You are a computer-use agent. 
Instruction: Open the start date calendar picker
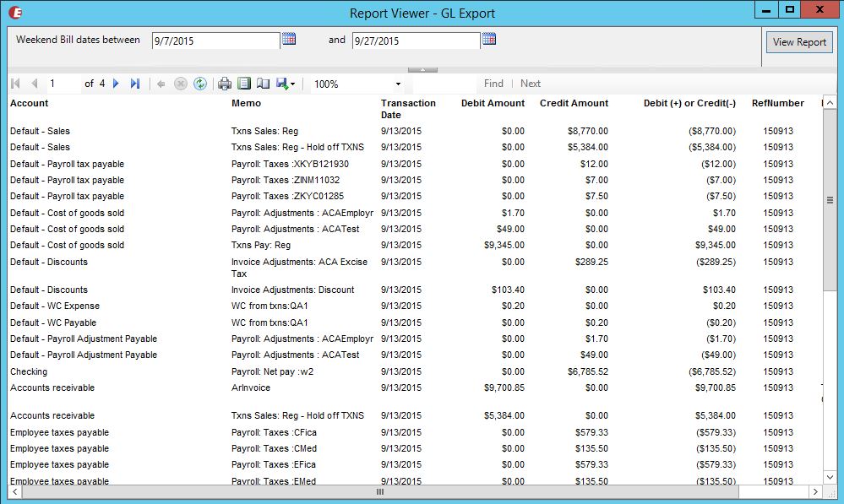289,40
